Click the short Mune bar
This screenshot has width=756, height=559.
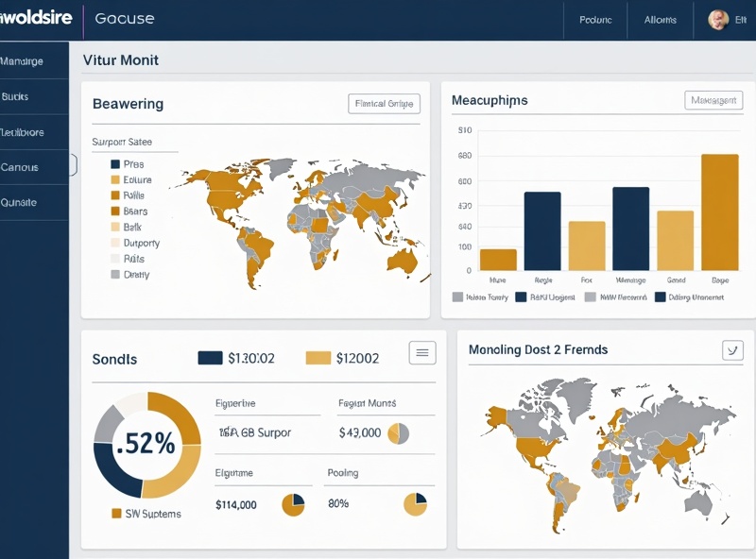click(498, 260)
